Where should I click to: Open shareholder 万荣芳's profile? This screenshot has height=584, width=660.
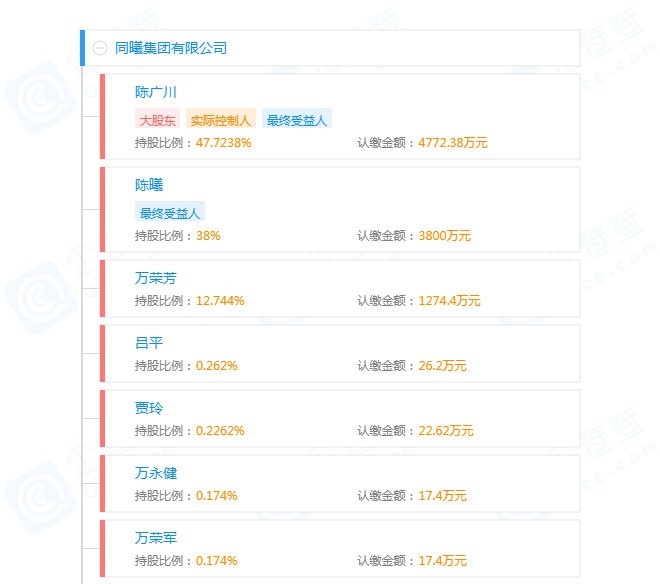[156, 278]
